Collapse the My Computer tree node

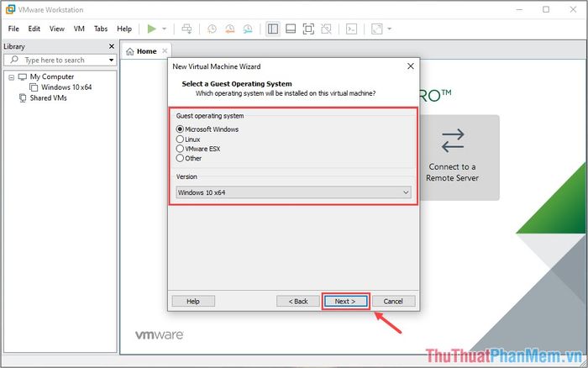(x=11, y=77)
